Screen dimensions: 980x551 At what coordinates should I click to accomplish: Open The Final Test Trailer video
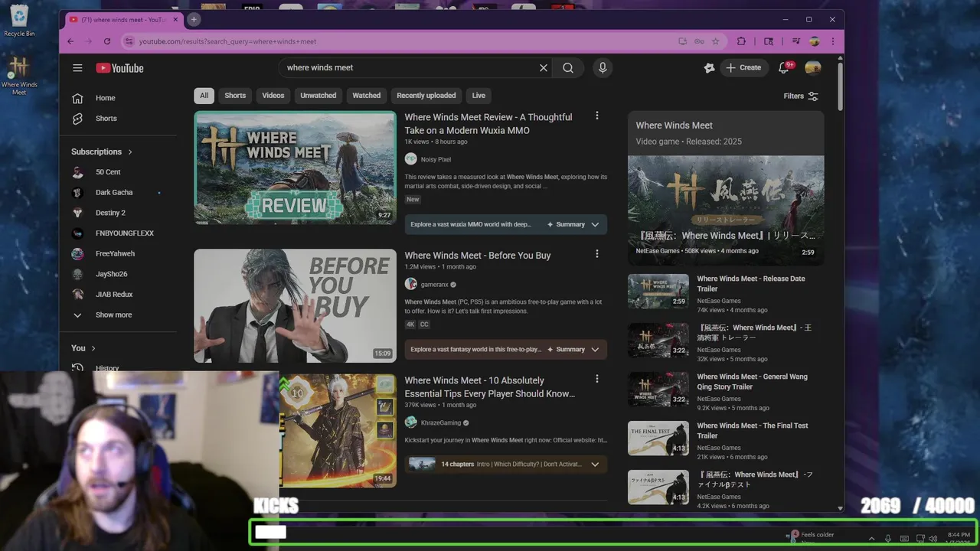750,430
